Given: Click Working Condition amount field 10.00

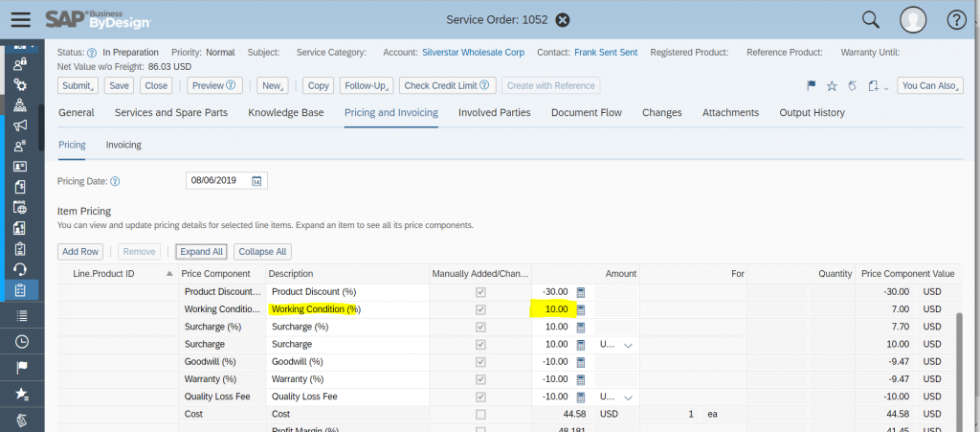Looking at the screenshot, I should pos(552,309).
